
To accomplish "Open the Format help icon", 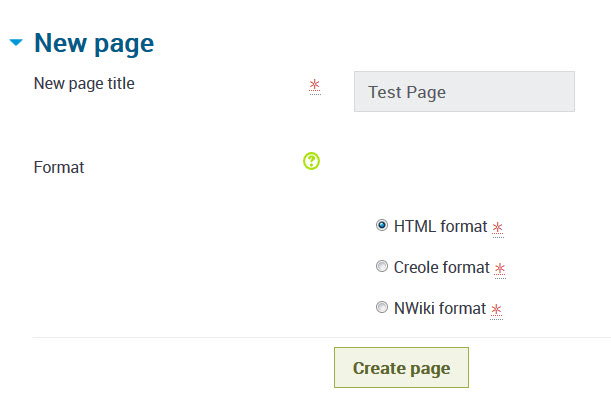I will 311,161.
